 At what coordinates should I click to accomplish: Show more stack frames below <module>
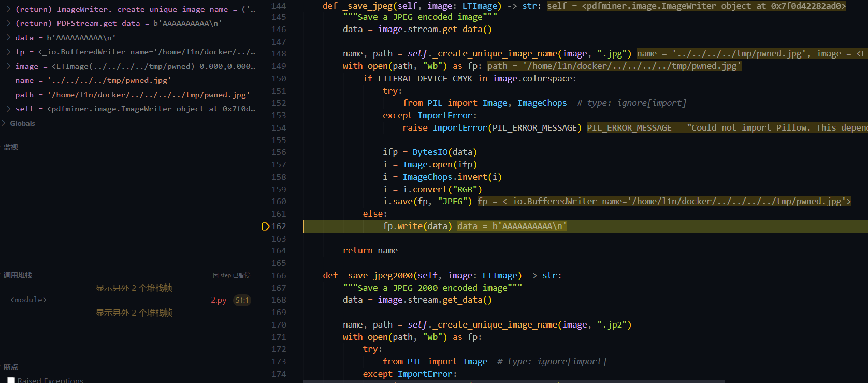click(134, 313)
